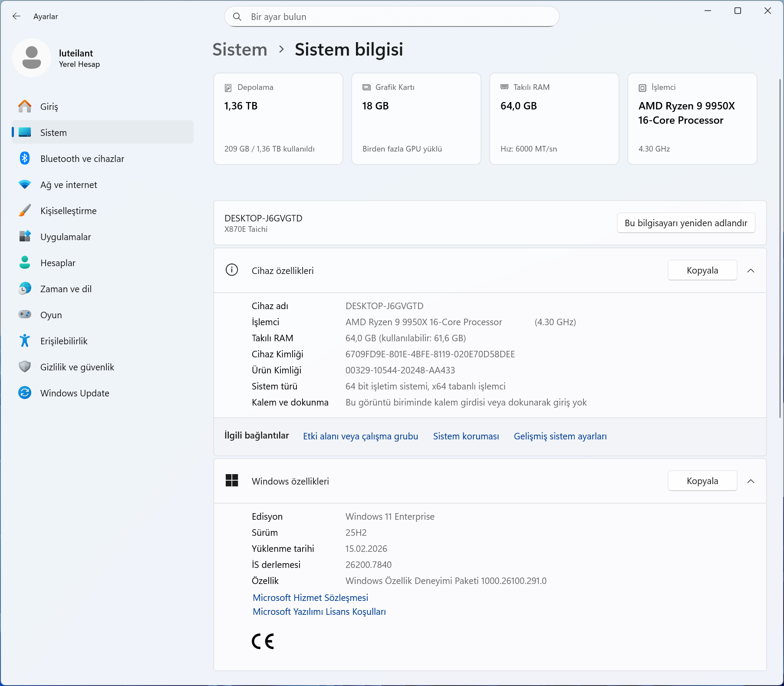Open Gelişmiş sistem ayarları link
The width and height of the screenshot is (784, 686).
560,436
